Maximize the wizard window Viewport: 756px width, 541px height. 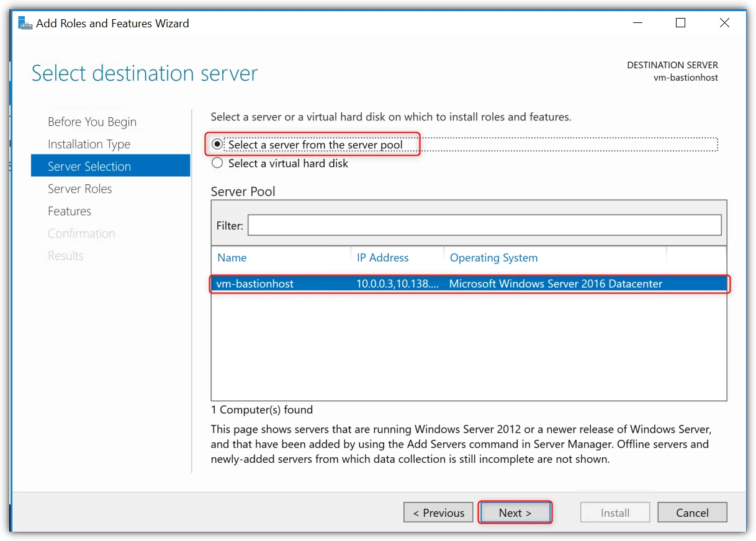point(680,23)
